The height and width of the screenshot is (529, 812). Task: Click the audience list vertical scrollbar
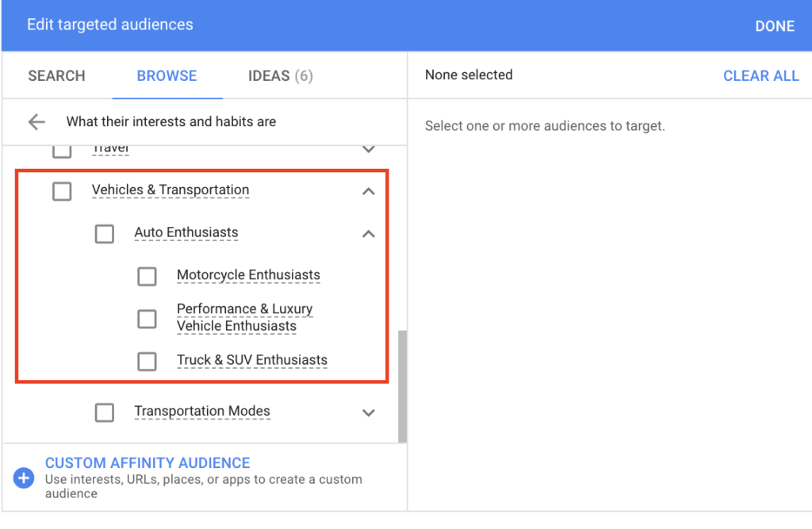(402, 386)
